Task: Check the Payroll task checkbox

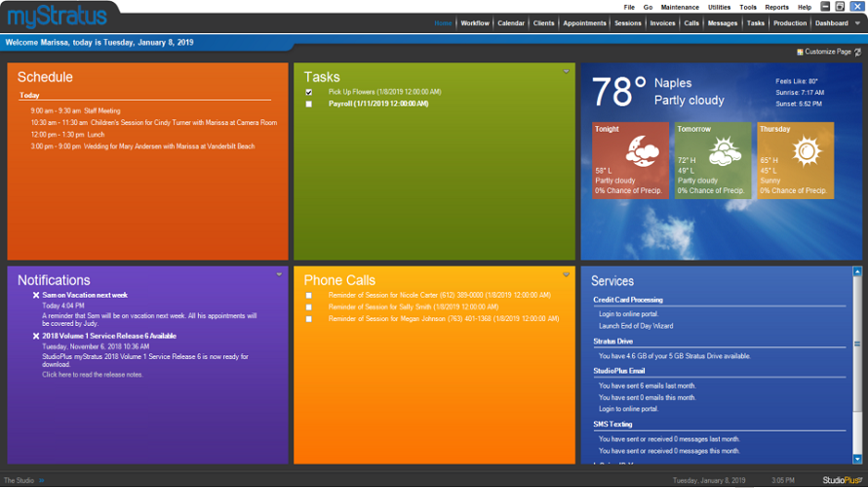Action: tap(309, 104)
